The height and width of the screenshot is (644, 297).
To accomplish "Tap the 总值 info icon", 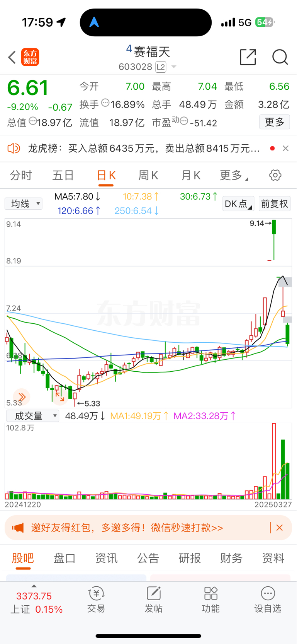I will pos(33,121).
